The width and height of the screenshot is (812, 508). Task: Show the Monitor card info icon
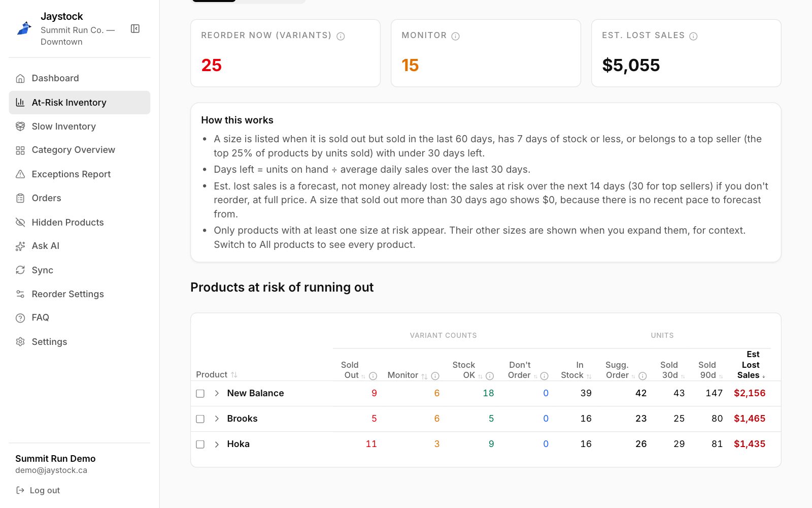point(456,36)
